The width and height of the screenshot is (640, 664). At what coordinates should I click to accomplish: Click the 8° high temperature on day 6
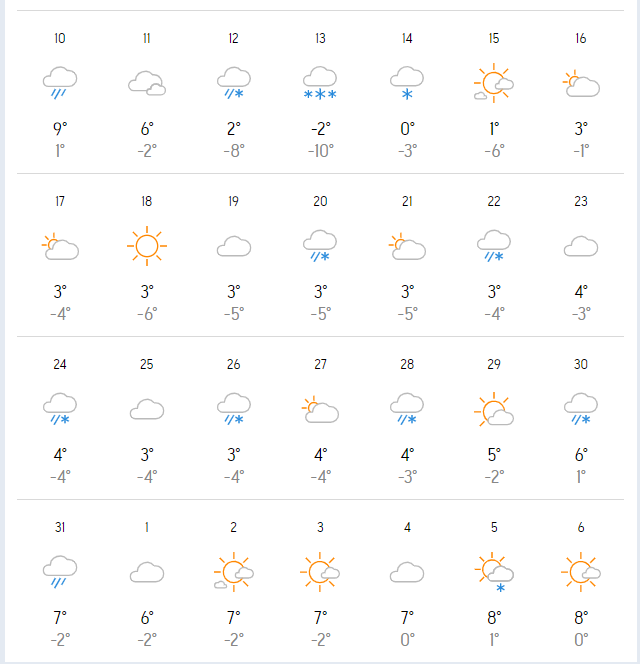point(581,618)
